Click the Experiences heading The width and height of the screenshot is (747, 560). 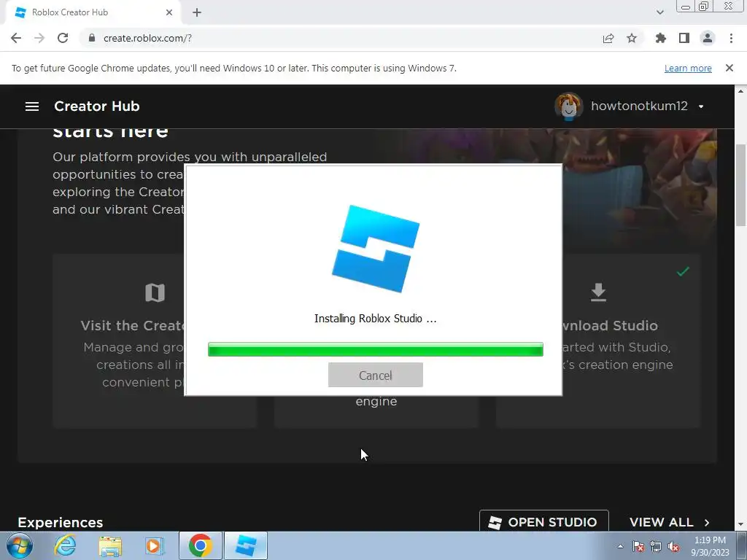(61, 522)
